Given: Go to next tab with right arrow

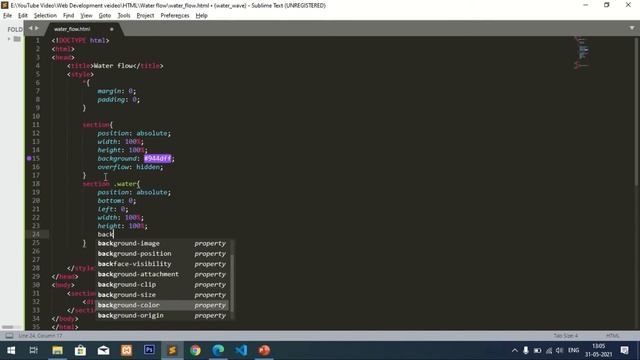Looking at the screenshot, I should [x=37, y=28].
